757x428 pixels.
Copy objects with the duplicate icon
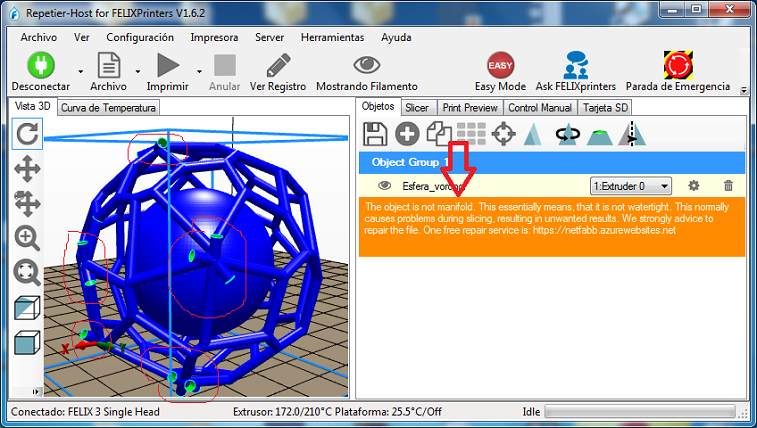[439, 134]
